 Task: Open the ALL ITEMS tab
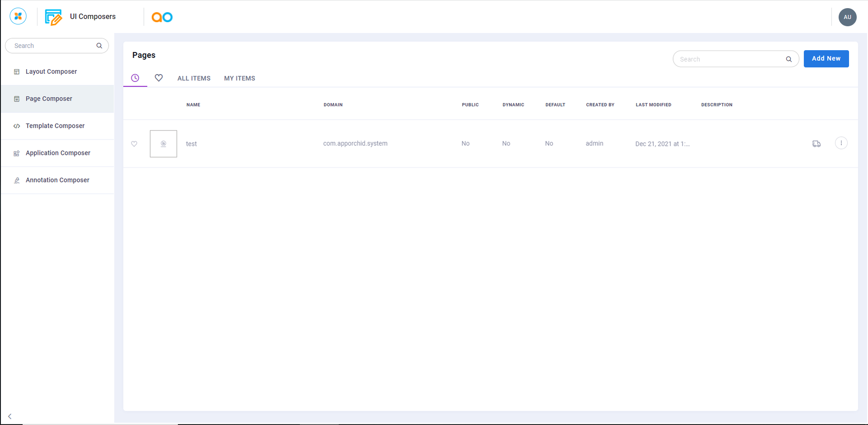coord(194,78)
